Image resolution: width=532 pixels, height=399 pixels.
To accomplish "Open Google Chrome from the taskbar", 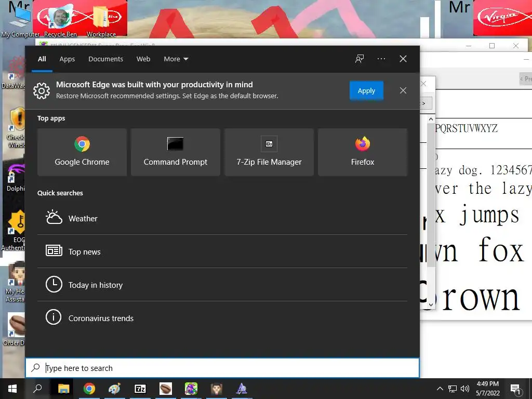I will pyautogui.click(x=89, y=389).
